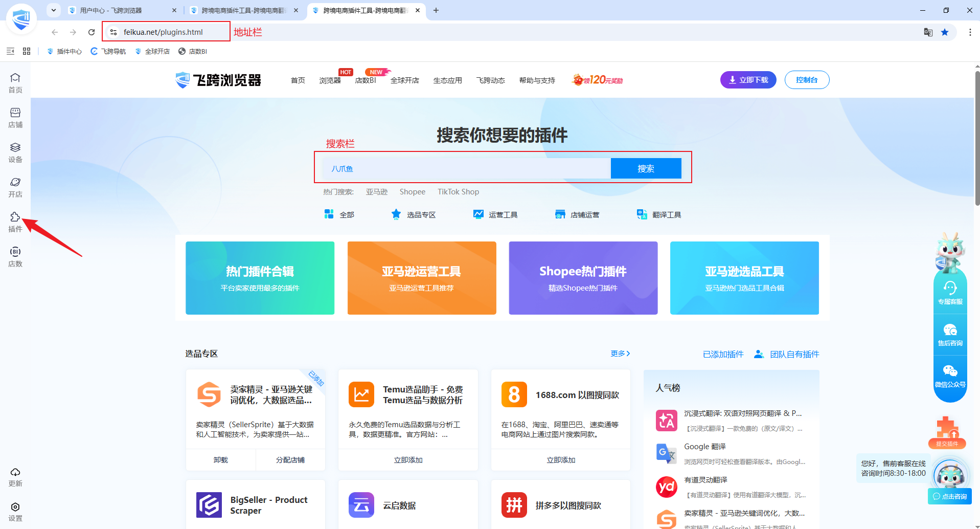Click the Temu选品助手 plugin logo

point(361,394)
